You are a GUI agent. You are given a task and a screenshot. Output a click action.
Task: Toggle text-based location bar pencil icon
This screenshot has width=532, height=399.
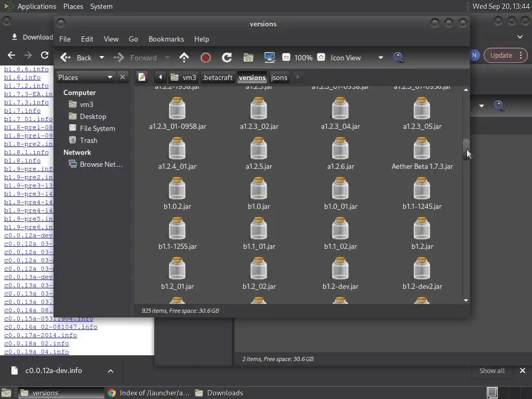[142, 77]
